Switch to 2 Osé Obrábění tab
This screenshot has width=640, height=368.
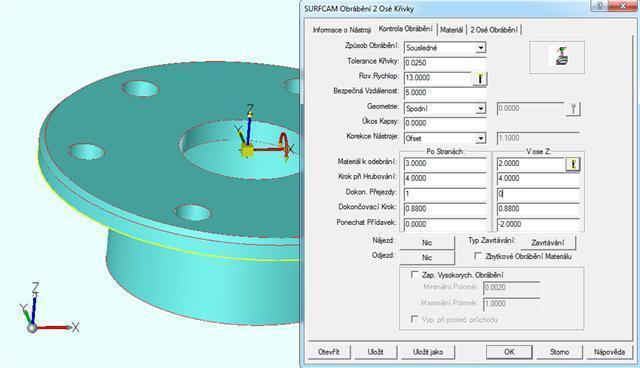pos(494,30)
